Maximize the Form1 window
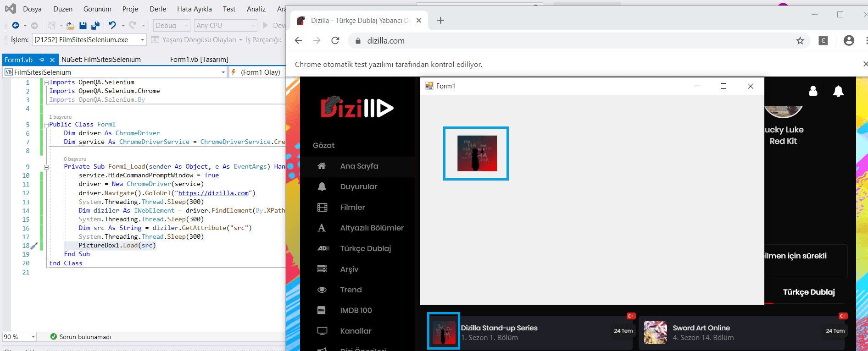Screen dimensions: 868x351 point(723,86)
